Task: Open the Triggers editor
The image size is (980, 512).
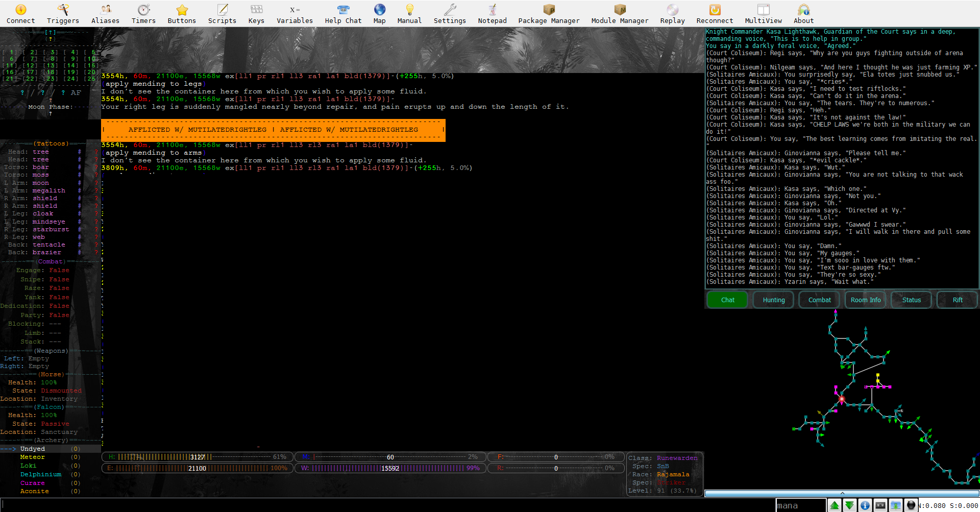Action: (63, 14)
